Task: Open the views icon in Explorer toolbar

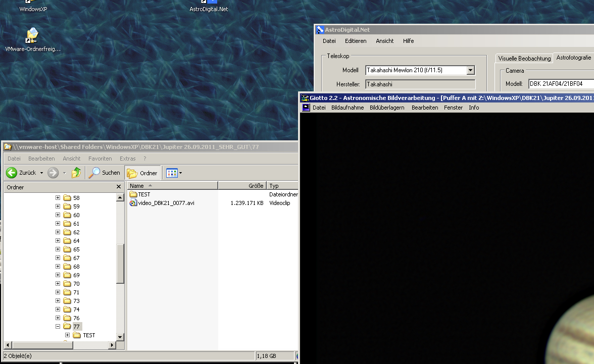Action: [172, 173]
